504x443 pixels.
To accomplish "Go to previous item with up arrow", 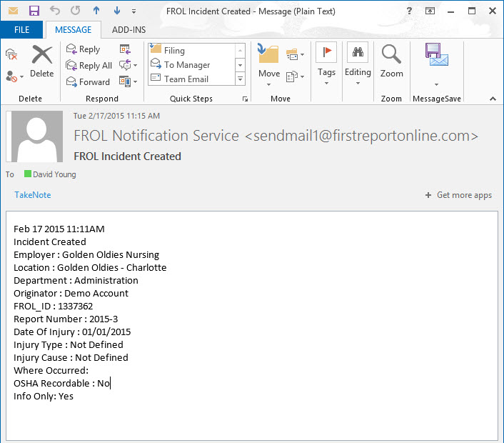I will tap(96, 11).
